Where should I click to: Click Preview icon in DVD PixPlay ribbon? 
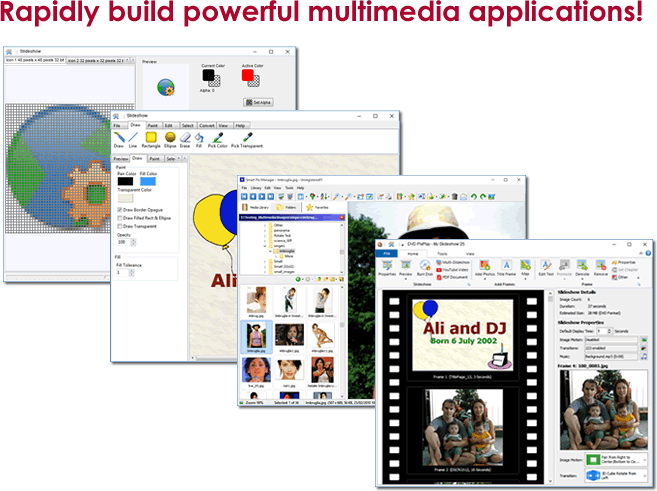tap(405, 268)
